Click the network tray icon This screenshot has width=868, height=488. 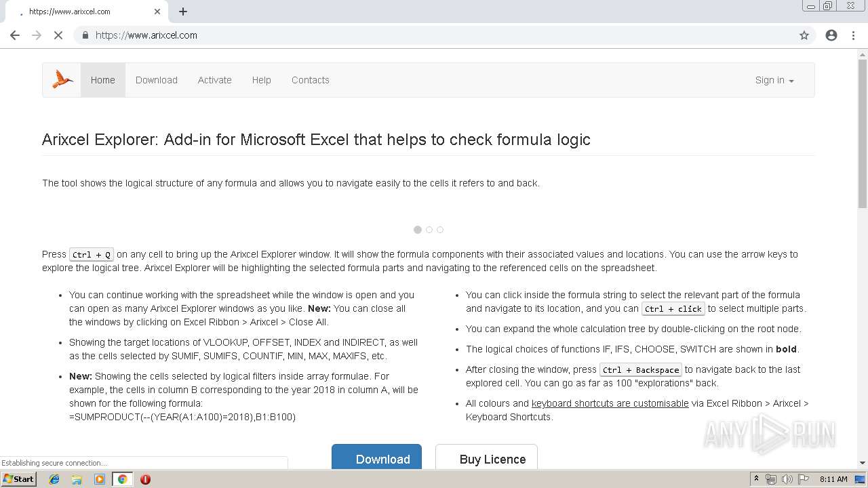click(771, 479)
